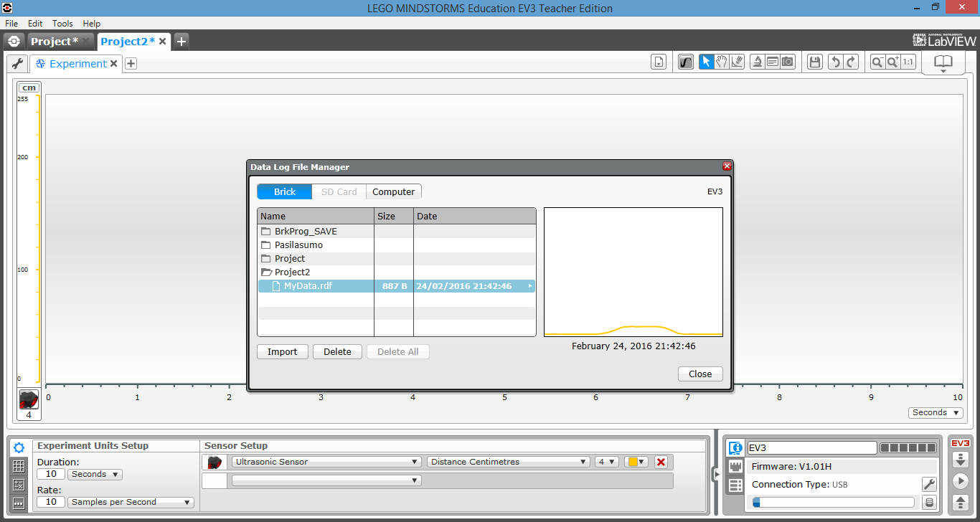This screenshot has width=980, height=522.
Task: Click the ultrasonic sensor icon below the axis
Action: pyautogui.click(x=29, y=400)
